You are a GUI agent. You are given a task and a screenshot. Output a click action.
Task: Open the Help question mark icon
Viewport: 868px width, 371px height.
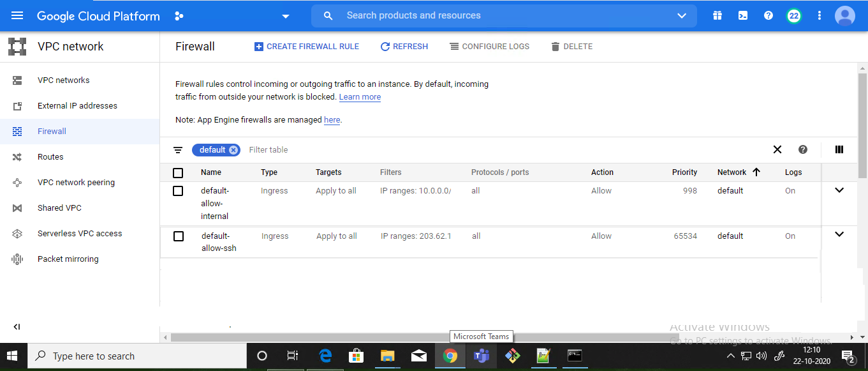(769, 16)
